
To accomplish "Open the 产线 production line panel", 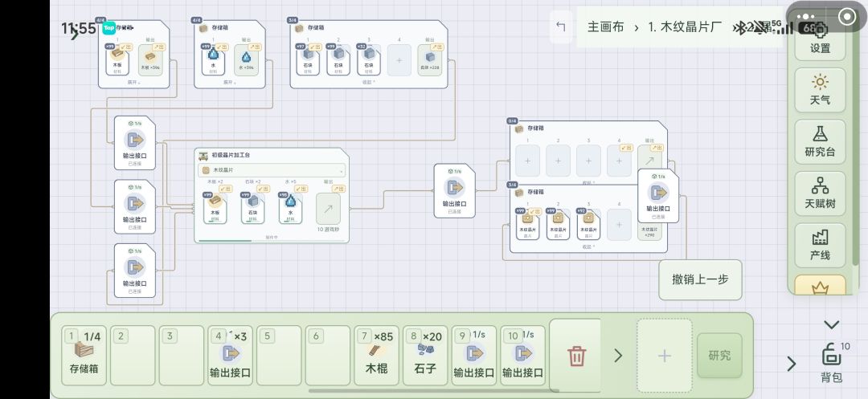I will tap(820, 246).
